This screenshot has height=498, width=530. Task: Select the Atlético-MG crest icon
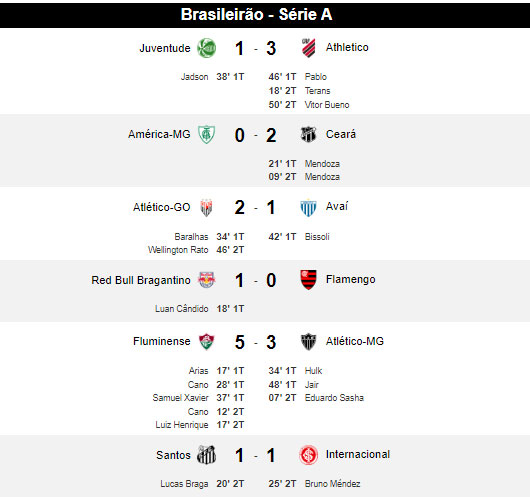[x=308, y=341]
